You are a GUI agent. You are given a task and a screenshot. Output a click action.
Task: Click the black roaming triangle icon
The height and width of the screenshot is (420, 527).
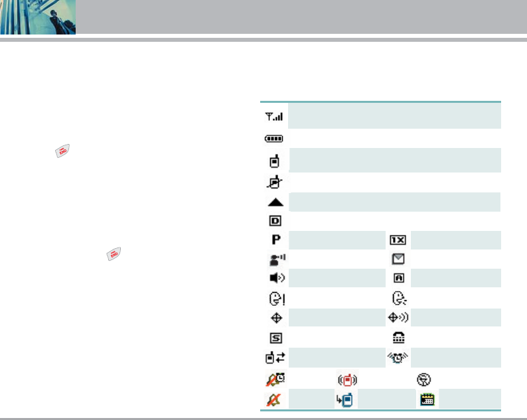click(275, 202)
